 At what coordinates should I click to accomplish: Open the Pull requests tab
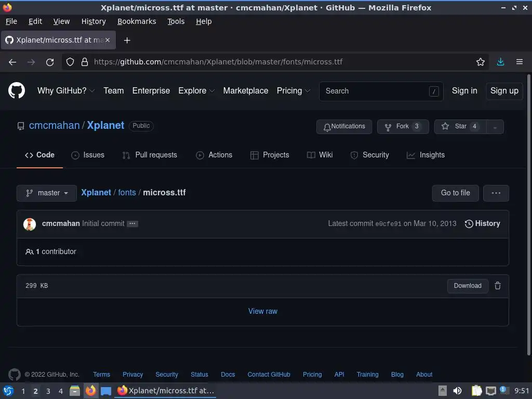[x=150, y=155]
